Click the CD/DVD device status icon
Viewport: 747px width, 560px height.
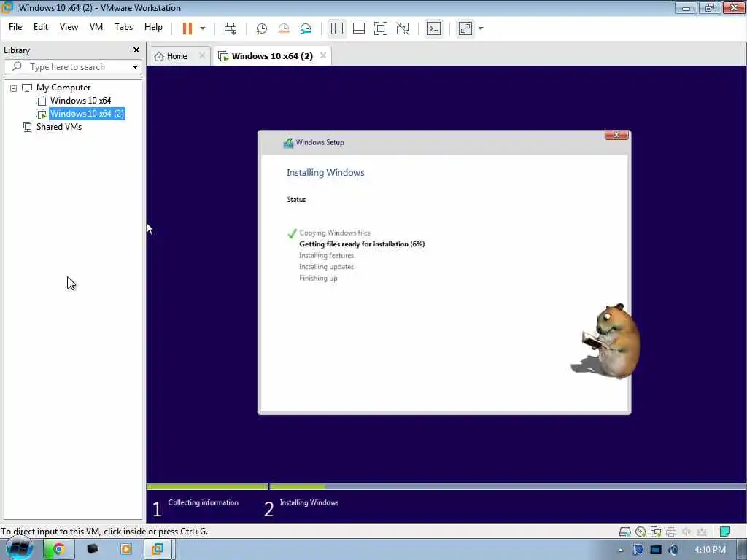640,532
